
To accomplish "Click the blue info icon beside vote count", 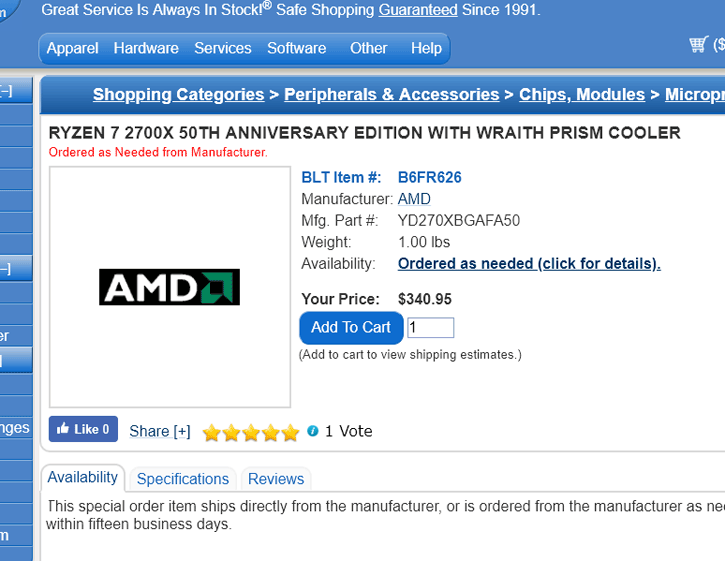I will (x=313, y=431).
